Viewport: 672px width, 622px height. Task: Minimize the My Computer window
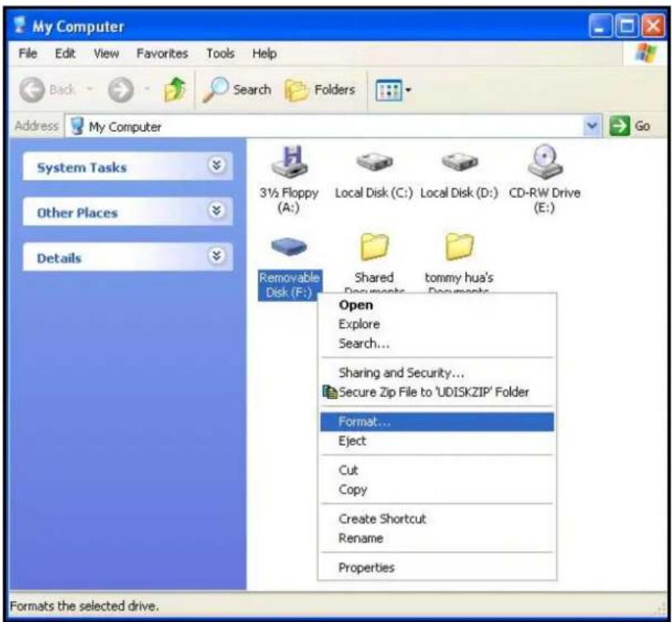click(x=601, y=26)
